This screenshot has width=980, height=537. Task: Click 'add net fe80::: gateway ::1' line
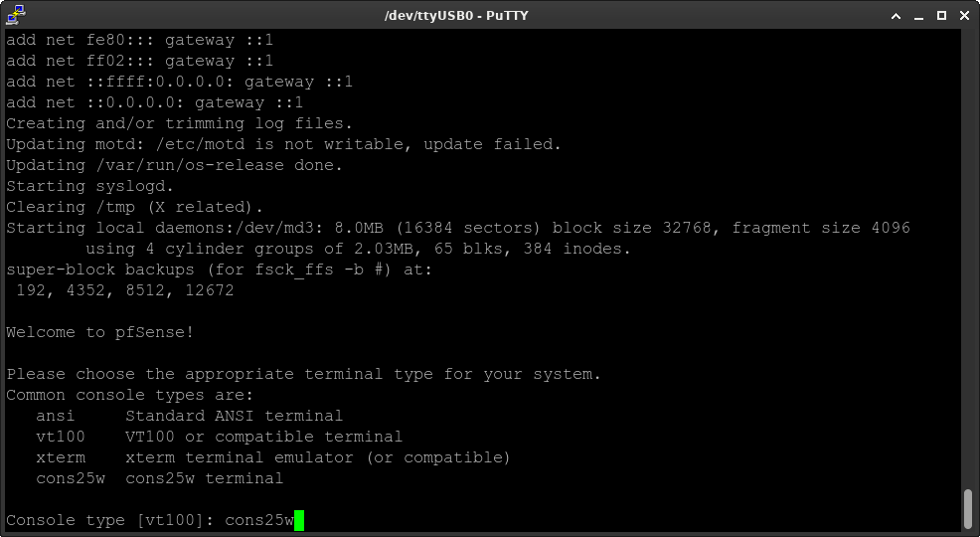click(139, 40)
